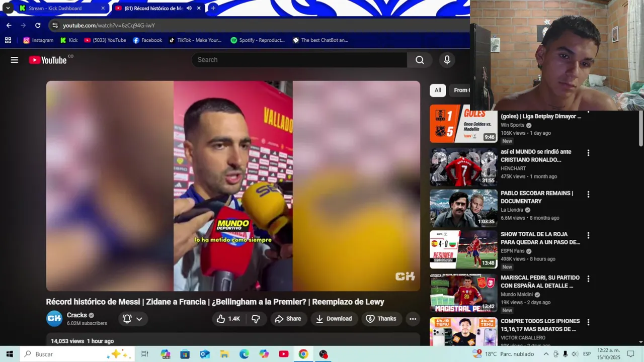Open Microsoft Edge from taskbar
Image resolution: width=644 pixels, height=362 pixels.
[244, 354]
